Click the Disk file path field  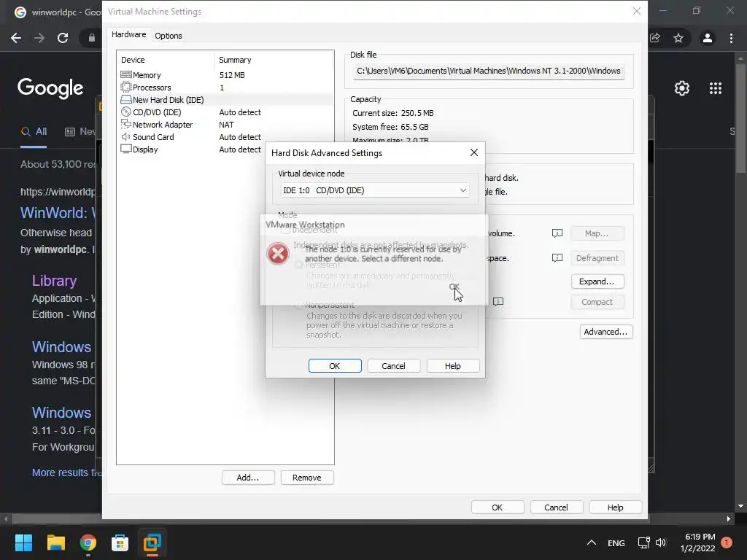(x=489, y=71)
